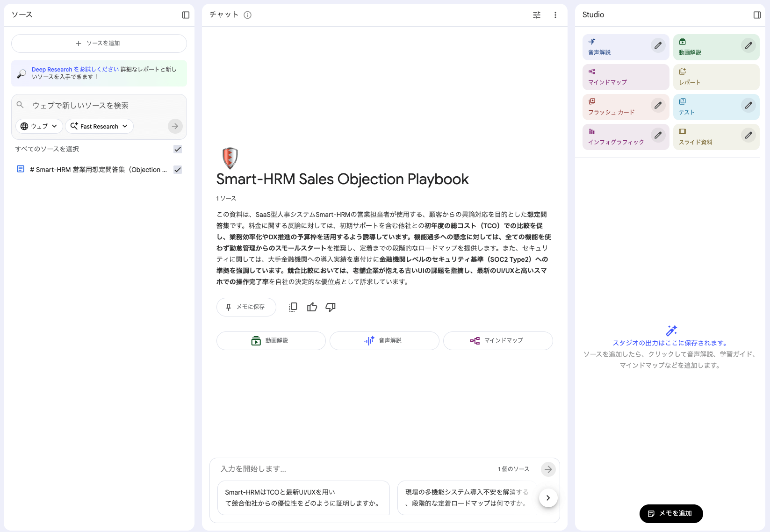
Task: Click the info icon beside チャット
Action: [x=248, y=14]
